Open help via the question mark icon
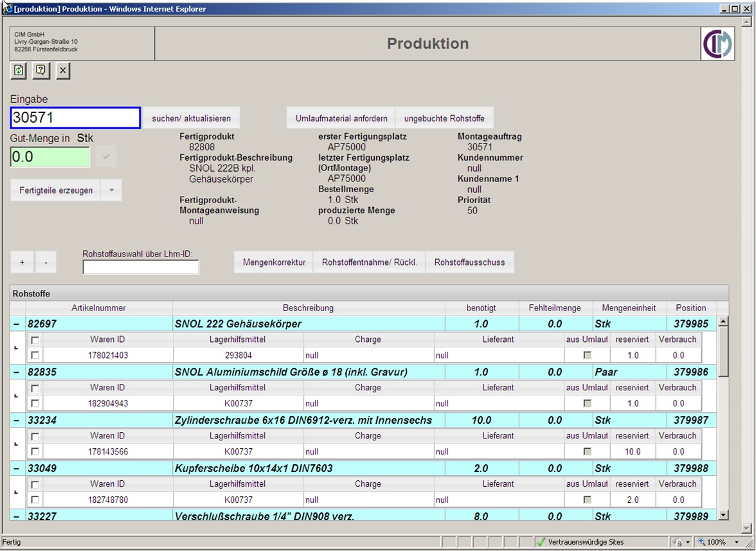Image resolution: width=756 pixels, height=551 pixels. [x=41, y=70]
